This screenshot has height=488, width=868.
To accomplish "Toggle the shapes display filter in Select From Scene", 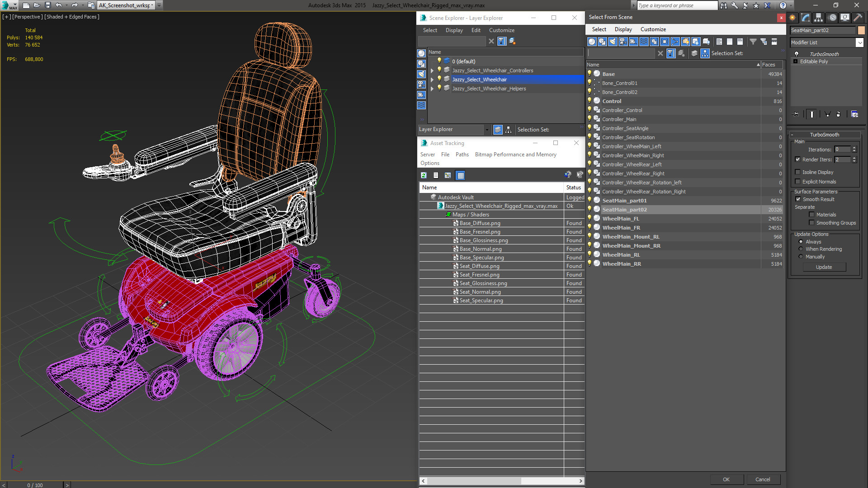I will coord(602,42).
